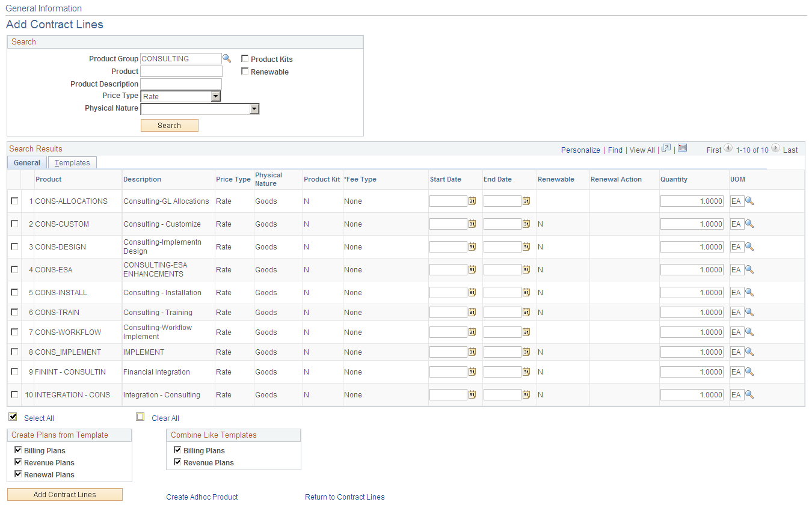
Task: Open the UOM lookup for CONS-INSTALL
Action: [x=749, y=292]
